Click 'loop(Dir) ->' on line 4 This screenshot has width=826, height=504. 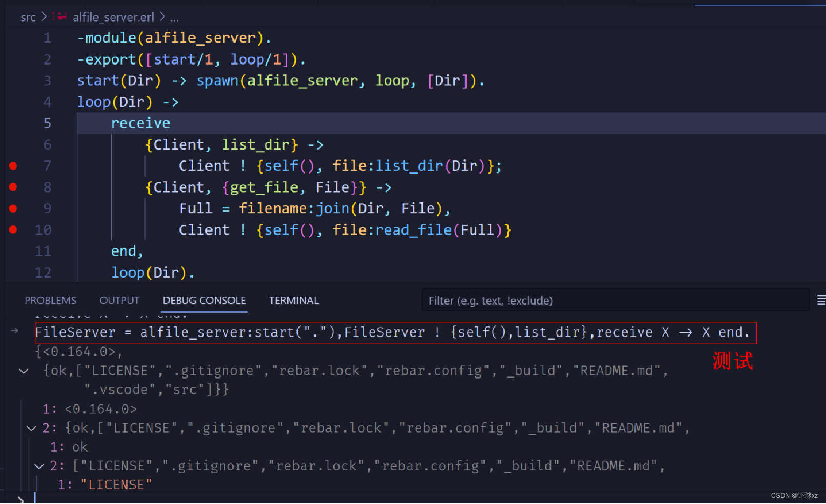tap(128, 102)
